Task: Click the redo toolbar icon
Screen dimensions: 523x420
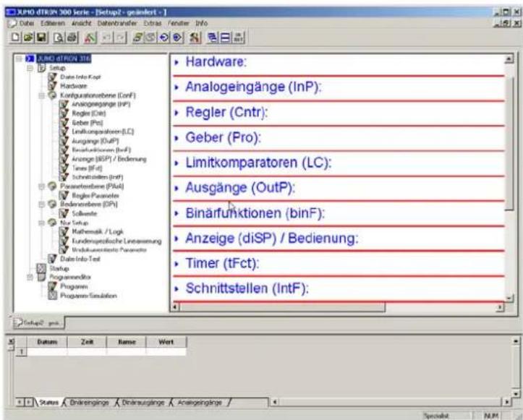Action: pyautogui.click(x=120, y=38)
